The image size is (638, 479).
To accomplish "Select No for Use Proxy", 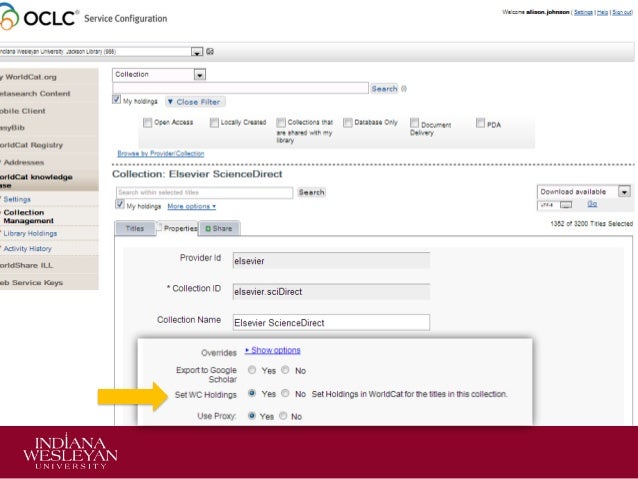I will pyautogui.click(x=283, y=416).
